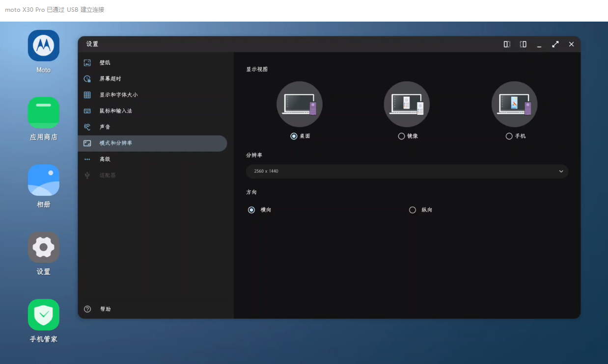Click the question mark help icon

pos(87,309)
